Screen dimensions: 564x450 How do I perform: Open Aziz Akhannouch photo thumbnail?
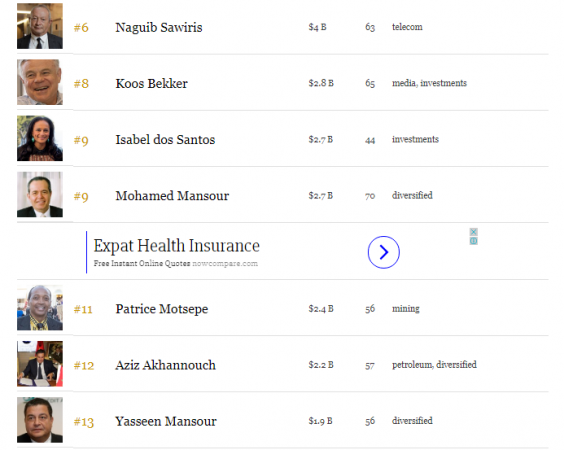pos(40,364)
